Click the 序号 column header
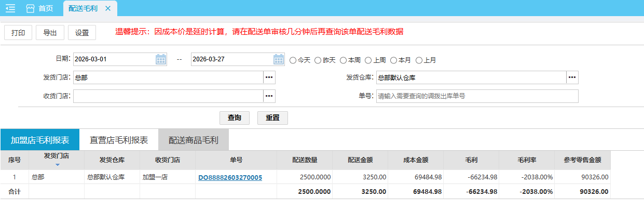The image size is (644, 210). tap(15, 160)
